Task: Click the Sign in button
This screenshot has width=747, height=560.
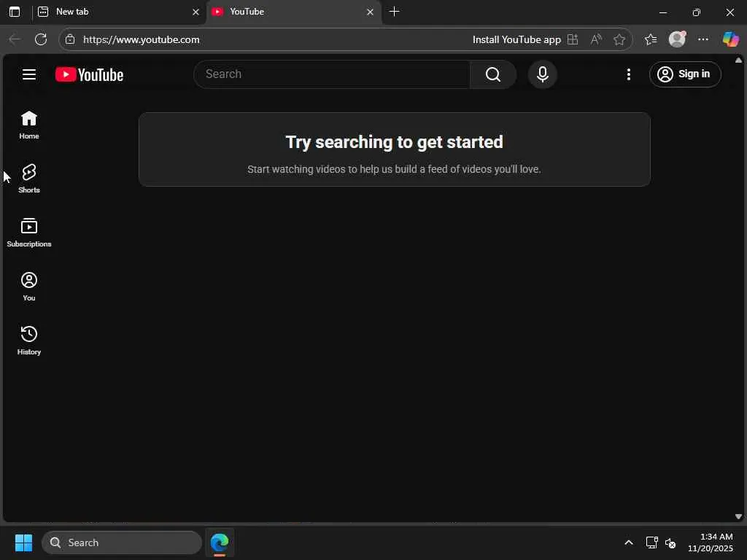Action: coord(685,74)
